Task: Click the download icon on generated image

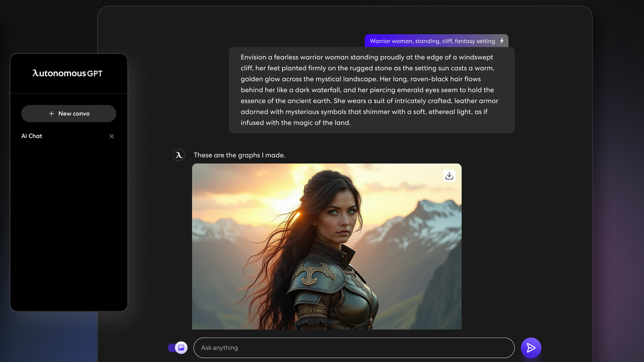Action: (x=449, y=176)
